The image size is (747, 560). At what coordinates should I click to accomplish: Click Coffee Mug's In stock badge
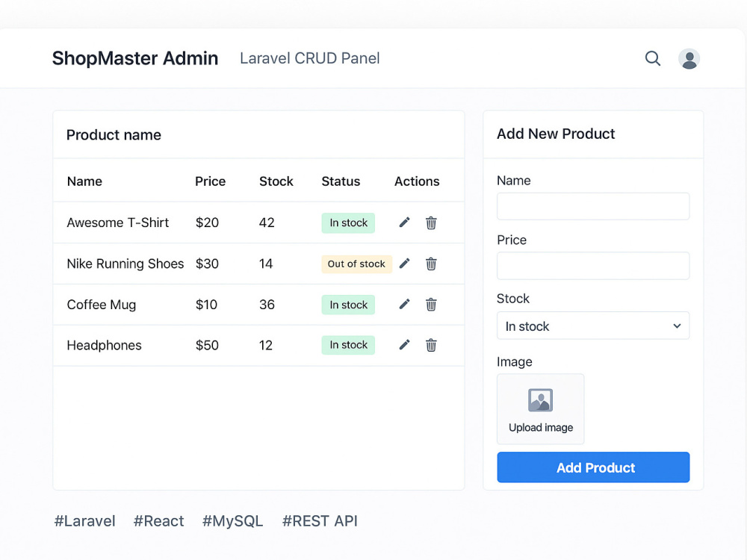tap(348, 305)
